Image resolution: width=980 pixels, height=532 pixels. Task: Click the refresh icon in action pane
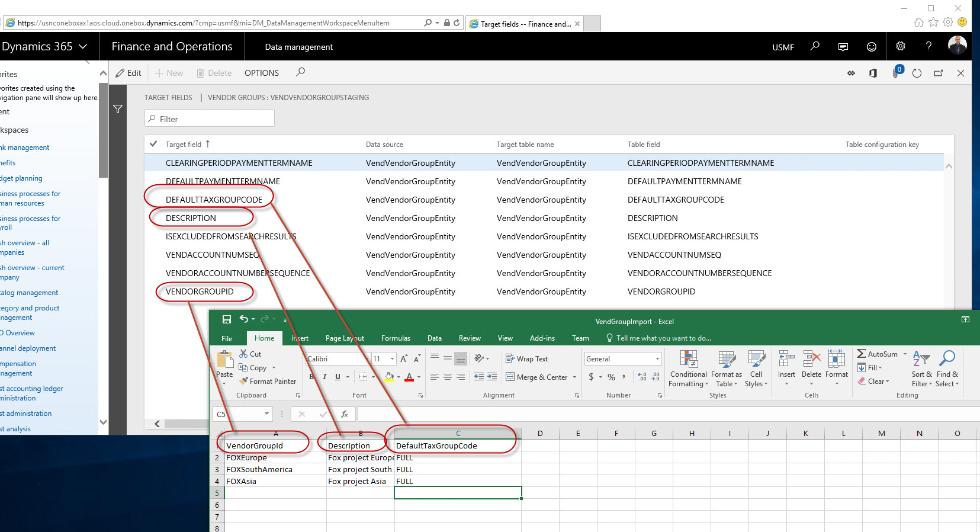[917, 73]
